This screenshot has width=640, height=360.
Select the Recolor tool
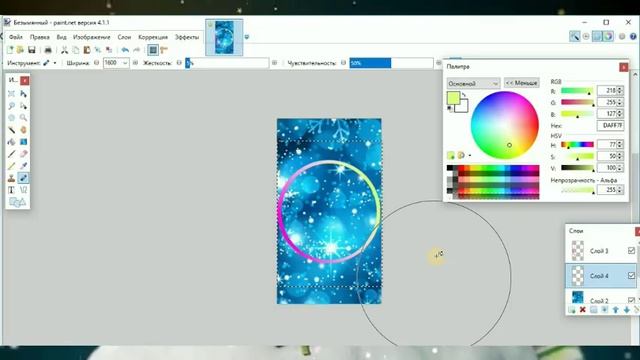24,178
